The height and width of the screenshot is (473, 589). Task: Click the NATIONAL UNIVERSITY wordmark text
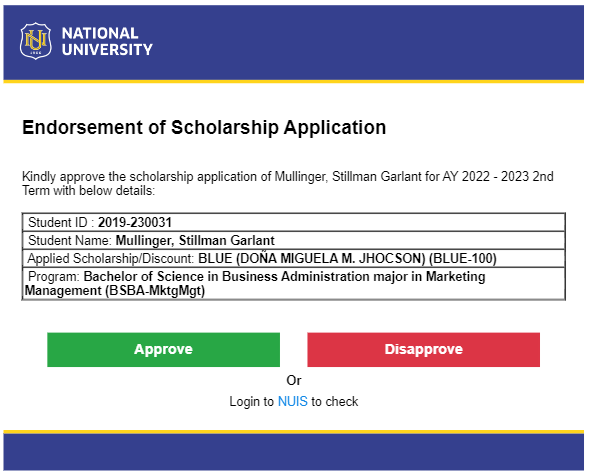(x=107, y=41)
